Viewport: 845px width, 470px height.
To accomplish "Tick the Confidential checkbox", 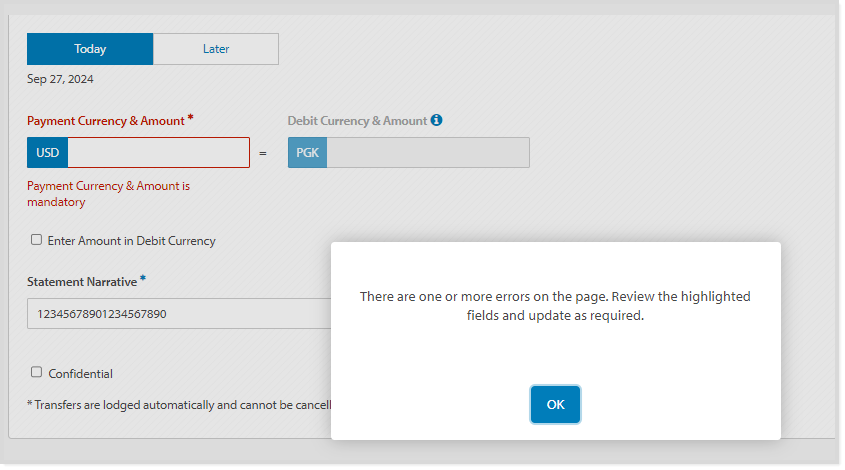I will coord(37,372).
